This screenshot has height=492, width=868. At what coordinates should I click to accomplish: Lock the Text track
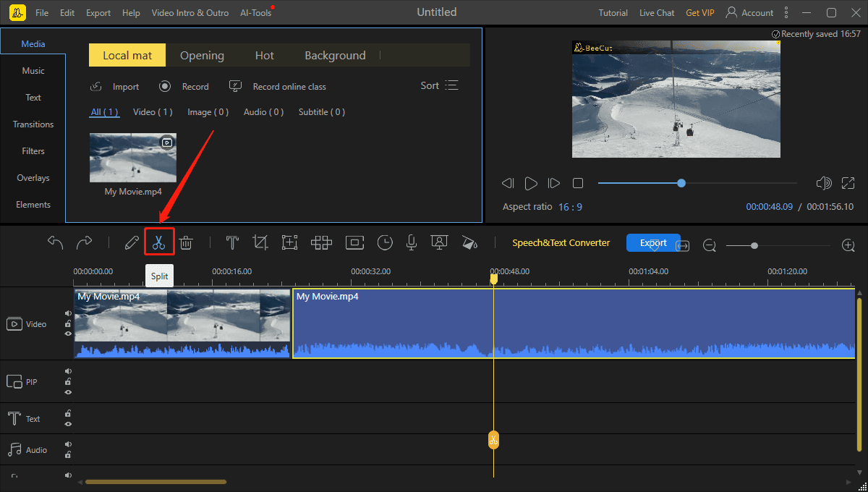pyautogui.click(x=68, y=413)
